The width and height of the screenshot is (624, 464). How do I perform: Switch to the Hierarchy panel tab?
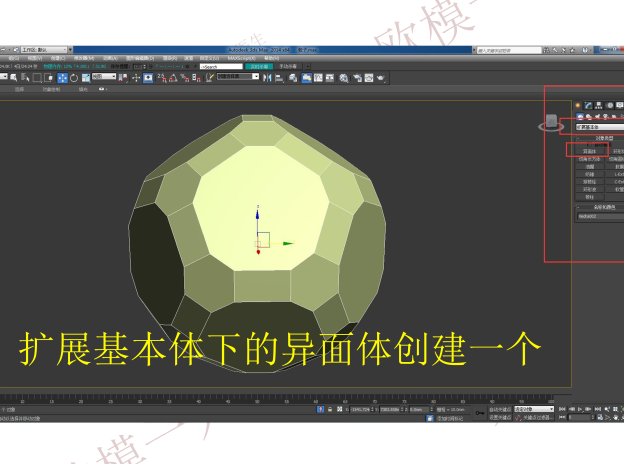point(599,105)
